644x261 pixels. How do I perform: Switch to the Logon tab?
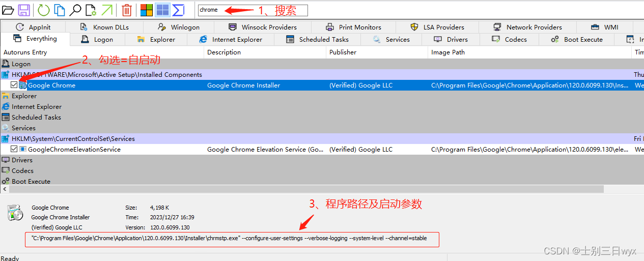97,39
